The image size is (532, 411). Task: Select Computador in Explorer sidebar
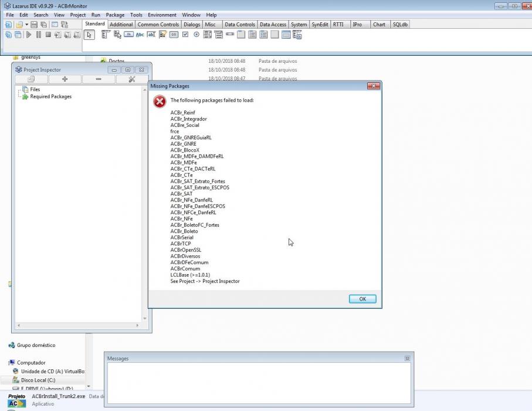[31, 363]
